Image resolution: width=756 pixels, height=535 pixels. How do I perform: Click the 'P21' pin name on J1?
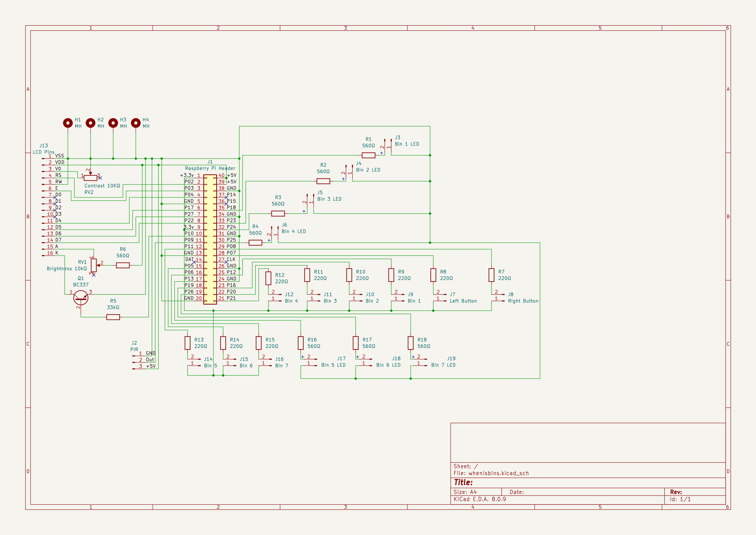click(x=231, y=298)
